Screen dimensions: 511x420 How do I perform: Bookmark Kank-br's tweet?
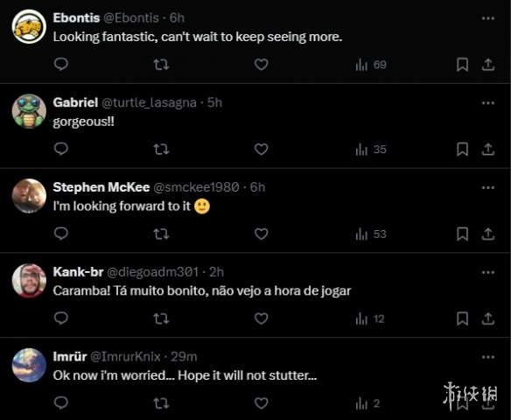462,318
